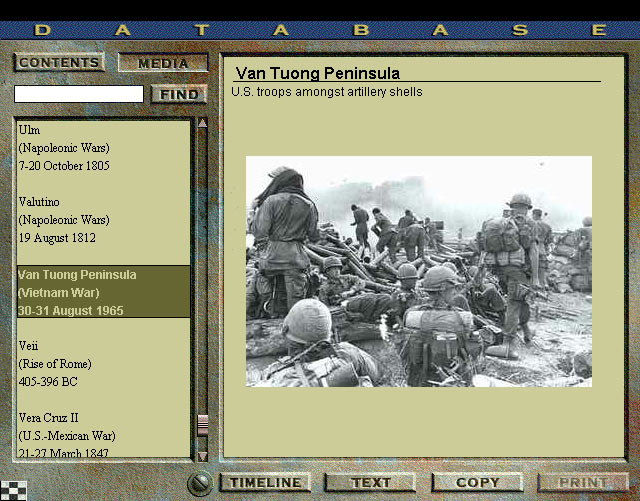Click in the search text field
Image resolution: width=640 pixels, height=501 pixels.
click(x=79, y=94)
